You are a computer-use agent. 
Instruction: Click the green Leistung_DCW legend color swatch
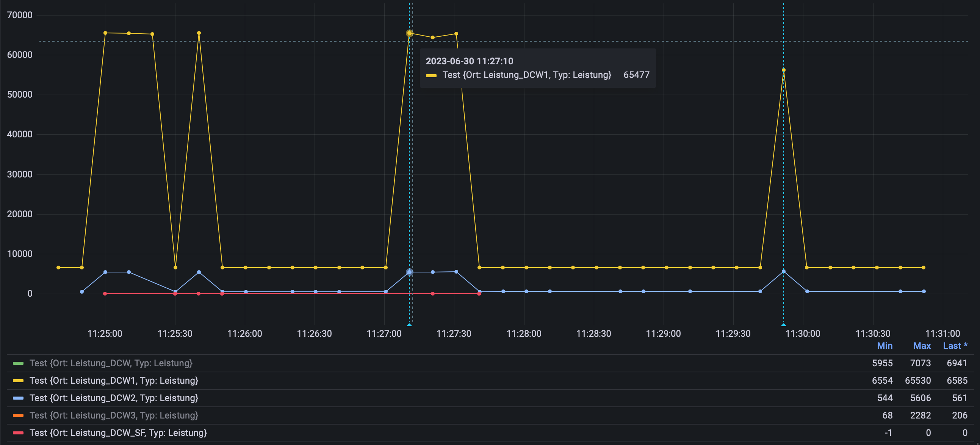[18, 363]
